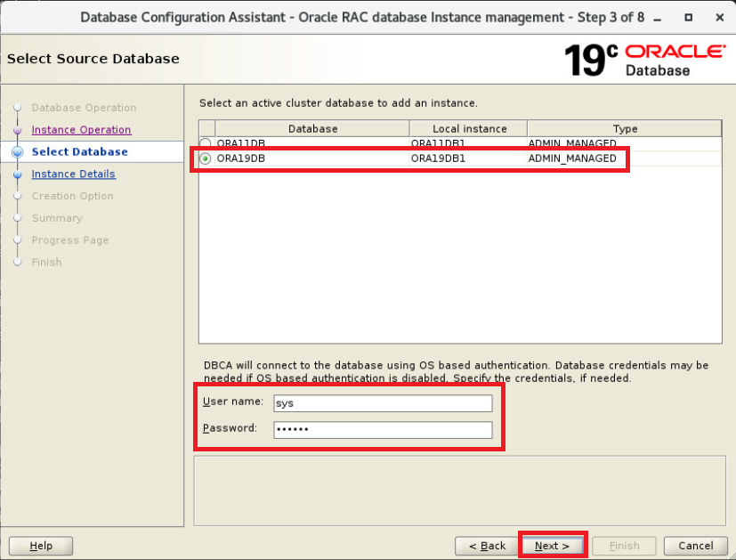Click ADMIN_MANAGED type cell for ORA19DB
The height and width of the screenshot is (560, 736).
coord(624,158)
